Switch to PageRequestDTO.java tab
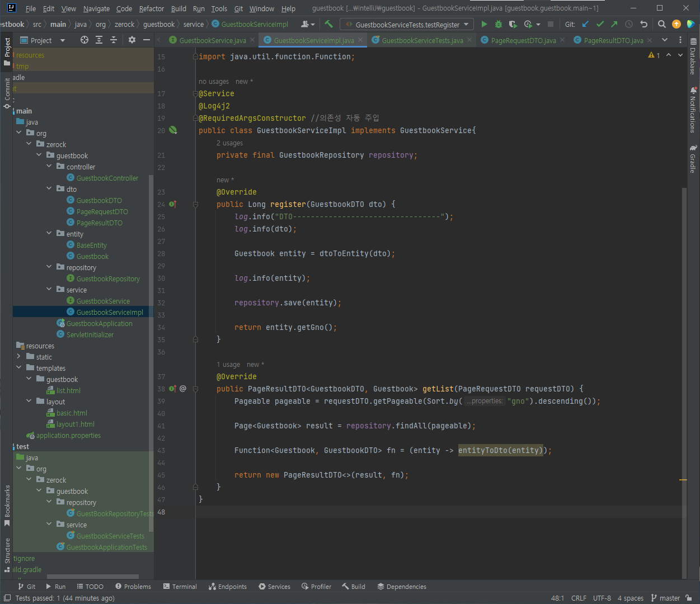Viewport: 700px width, 604px height. tap(523, 40)
